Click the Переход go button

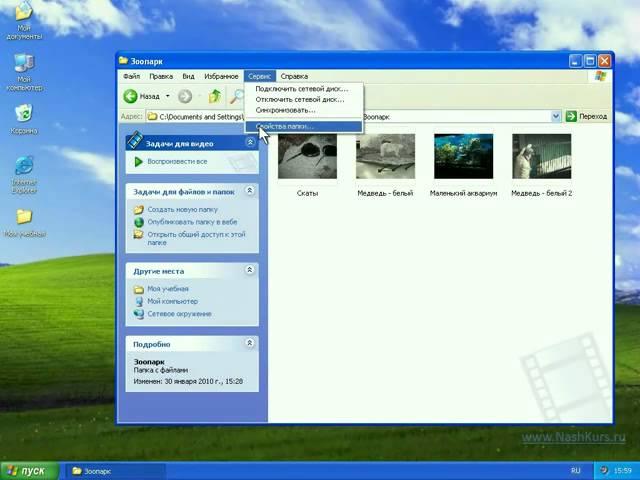(587, 117)
